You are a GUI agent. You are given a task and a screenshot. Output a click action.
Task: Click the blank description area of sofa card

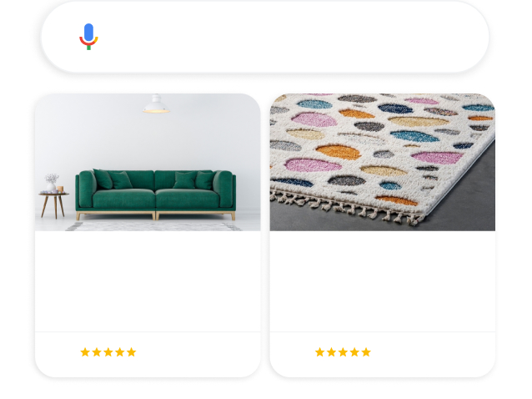148,281
